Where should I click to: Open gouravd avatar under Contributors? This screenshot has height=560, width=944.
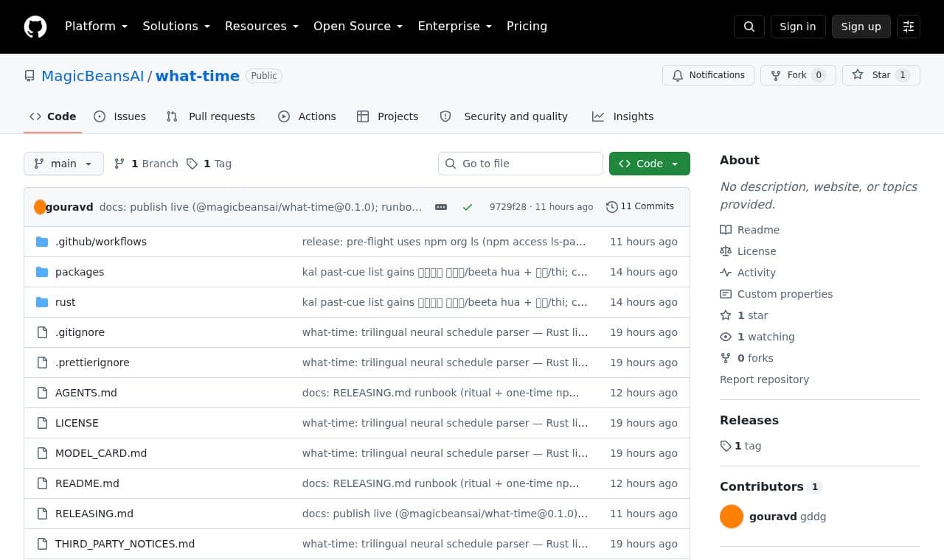pyautogui.click(x=732, y=517)
